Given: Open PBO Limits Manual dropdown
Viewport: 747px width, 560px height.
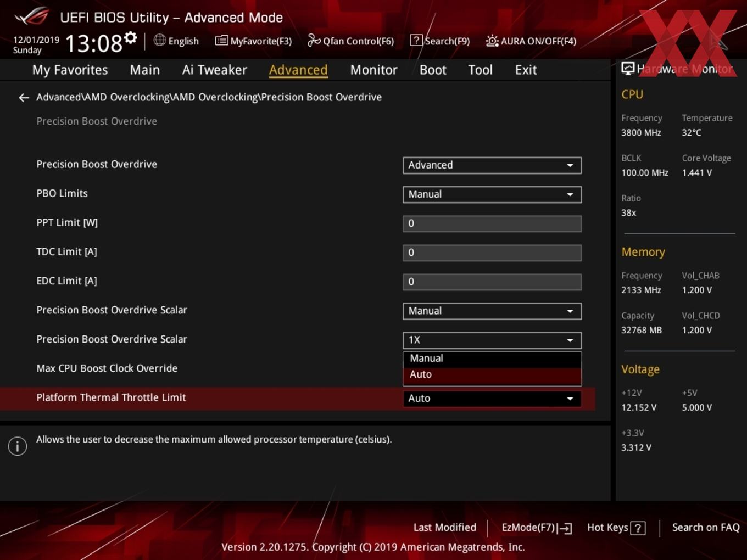Looking at the screenshot, I should [x=492, y=194].
